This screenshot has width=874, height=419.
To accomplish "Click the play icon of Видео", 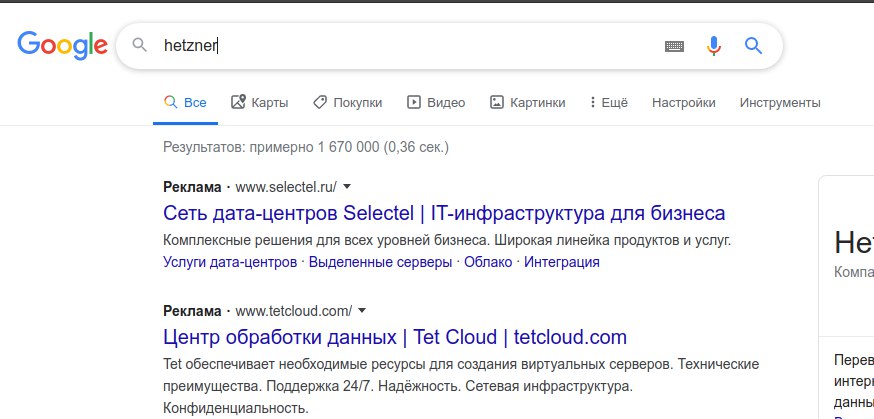I will tap(414, 102).
